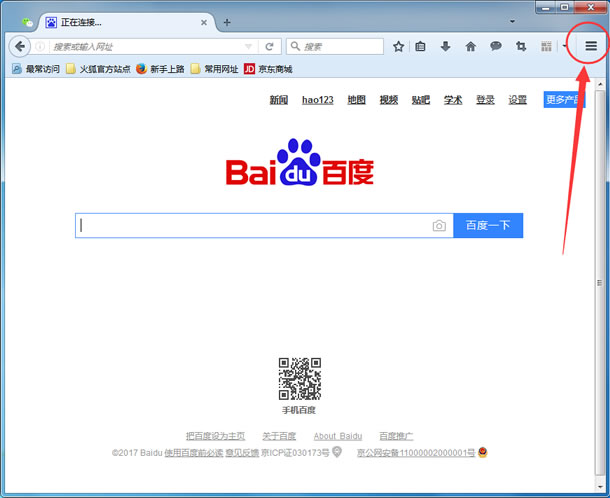
Task: Open the Firefox hamburger menu
Action: point(591,46)
